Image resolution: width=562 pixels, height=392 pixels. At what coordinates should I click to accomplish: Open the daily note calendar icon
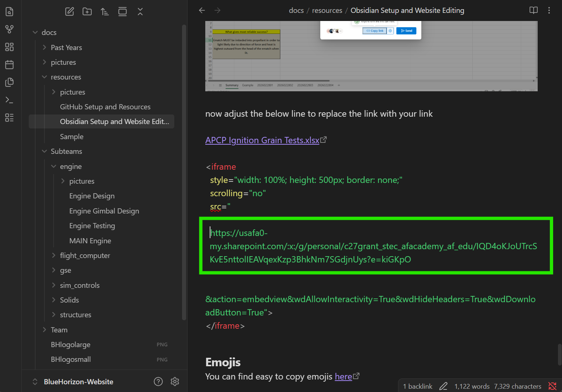tap(10, 64)
